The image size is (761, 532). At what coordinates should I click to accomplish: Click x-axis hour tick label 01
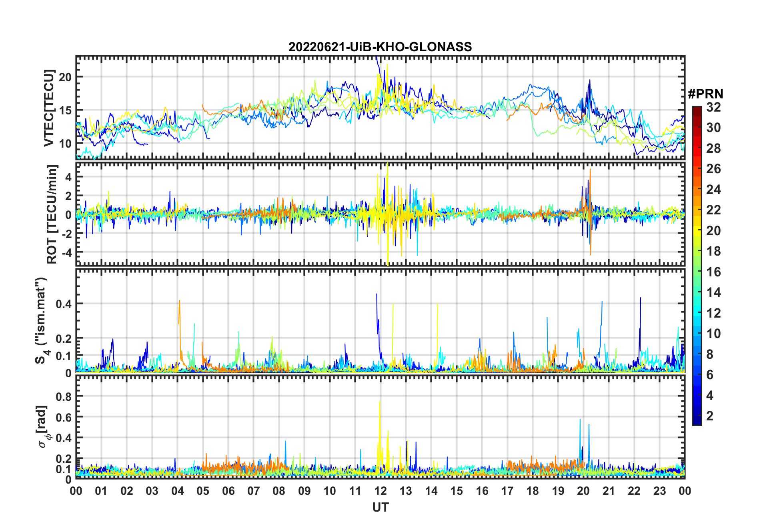[101, 491]
